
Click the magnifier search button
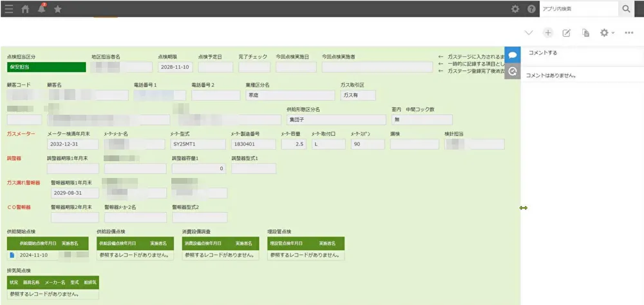(x=627, y=9)
